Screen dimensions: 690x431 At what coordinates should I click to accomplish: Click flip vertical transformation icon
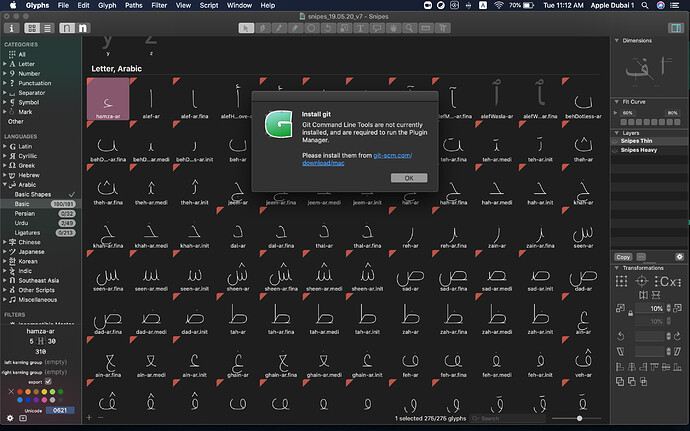tap(656, 295)
